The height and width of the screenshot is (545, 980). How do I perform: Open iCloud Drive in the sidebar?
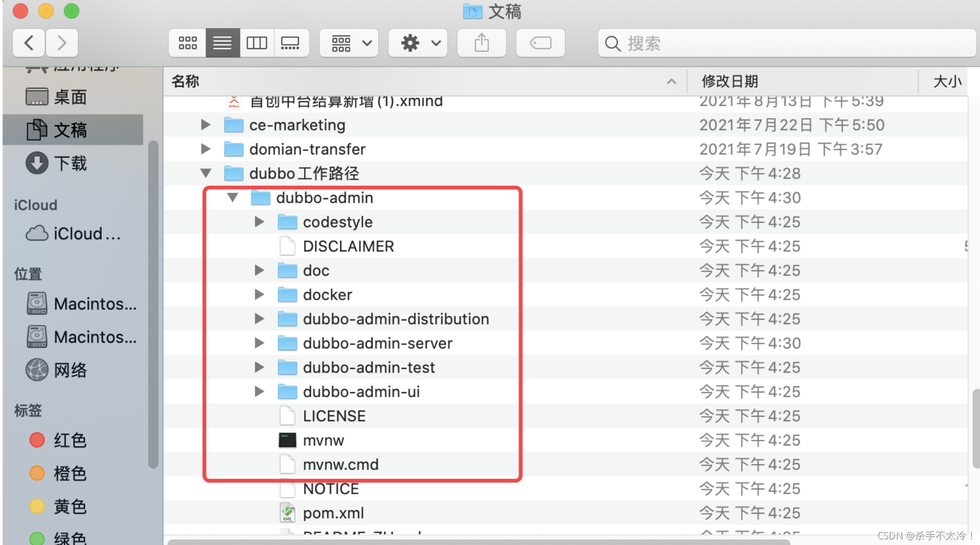coord(73,233)
